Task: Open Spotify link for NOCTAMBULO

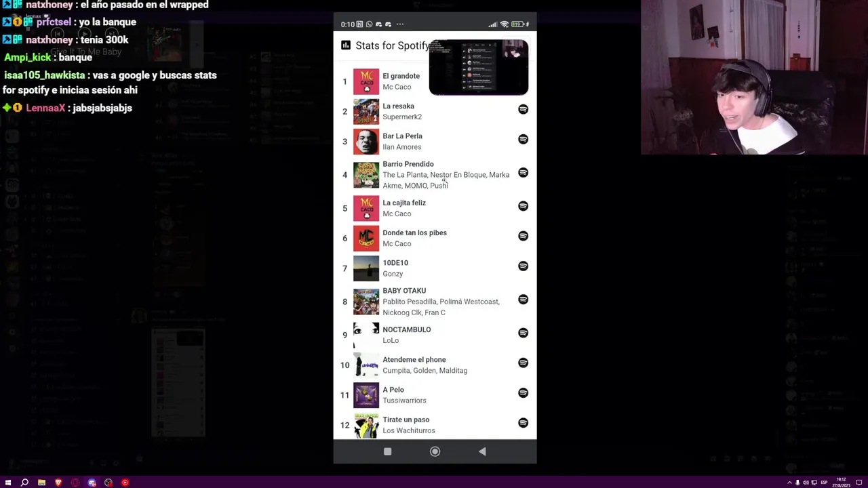Action: point(523,333)
